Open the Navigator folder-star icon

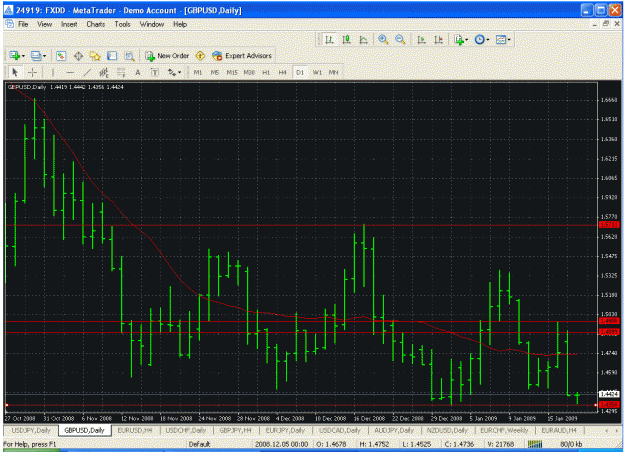click(x=95, y=56)
